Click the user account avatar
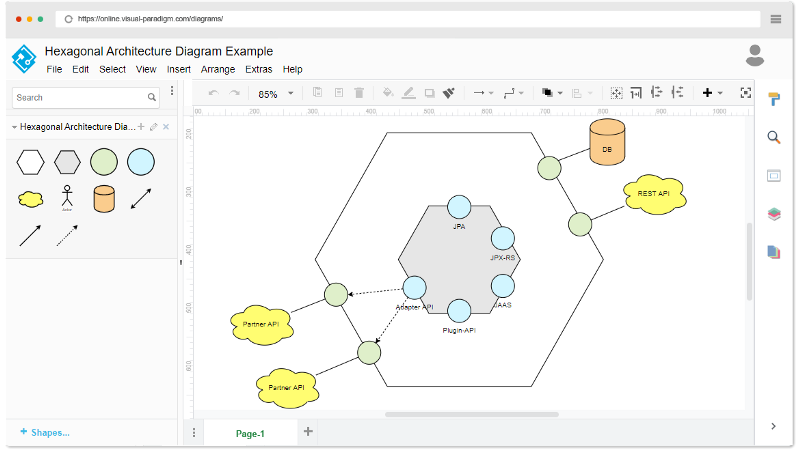The image size is (800, 454). (755, 56)
